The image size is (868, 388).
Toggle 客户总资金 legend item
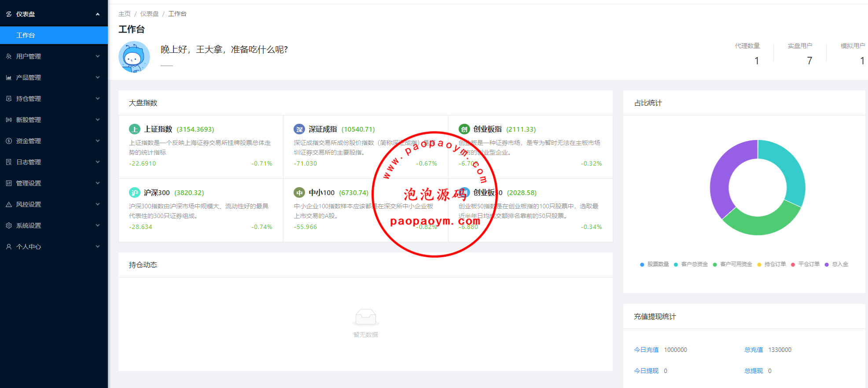(x=691, y=264)
